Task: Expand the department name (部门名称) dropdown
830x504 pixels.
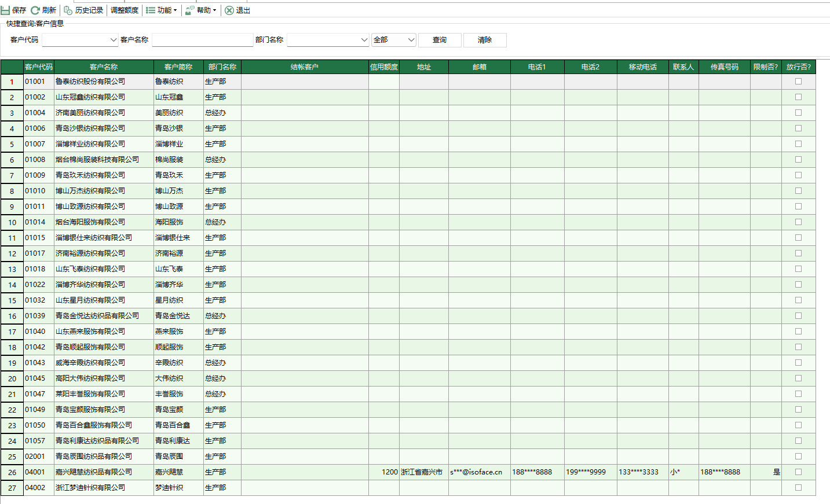Action: [x=364, y=40]
